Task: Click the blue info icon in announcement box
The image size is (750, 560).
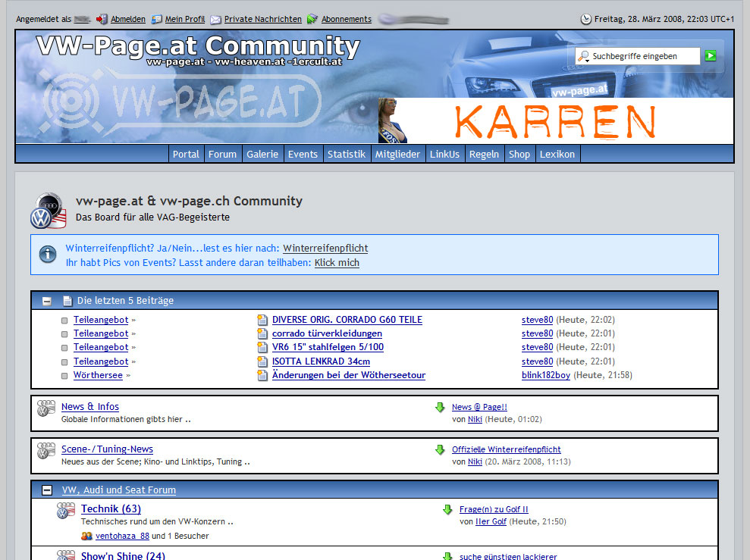Action: tap(48, 255)
